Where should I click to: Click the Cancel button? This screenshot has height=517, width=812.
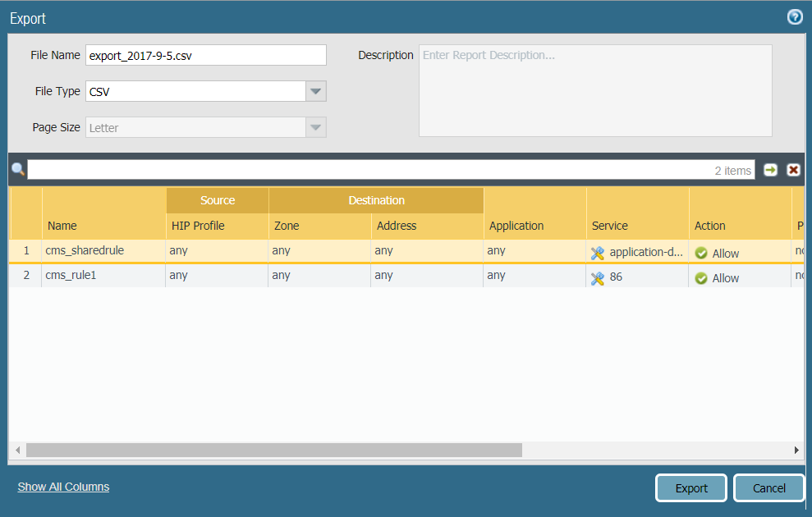tap(769, 488)
